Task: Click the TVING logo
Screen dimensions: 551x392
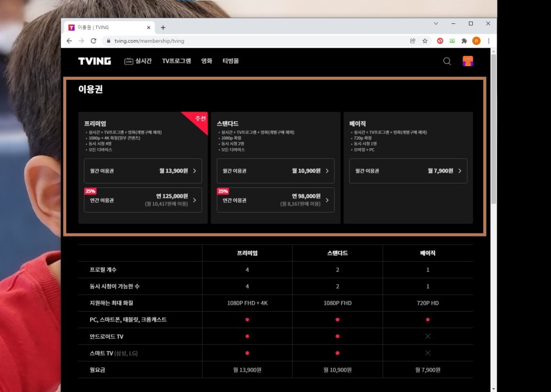Action: pos(95,61)
